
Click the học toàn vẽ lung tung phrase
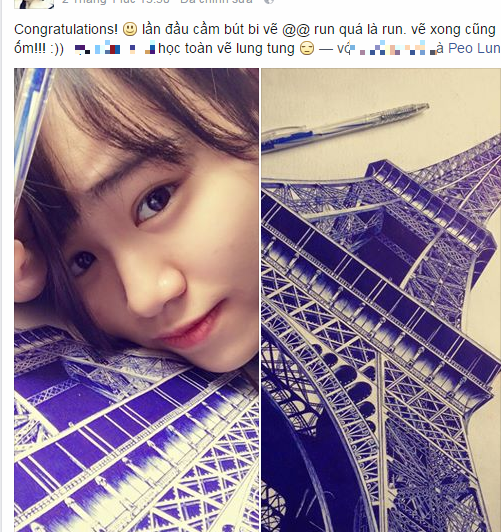coord(226,49)
